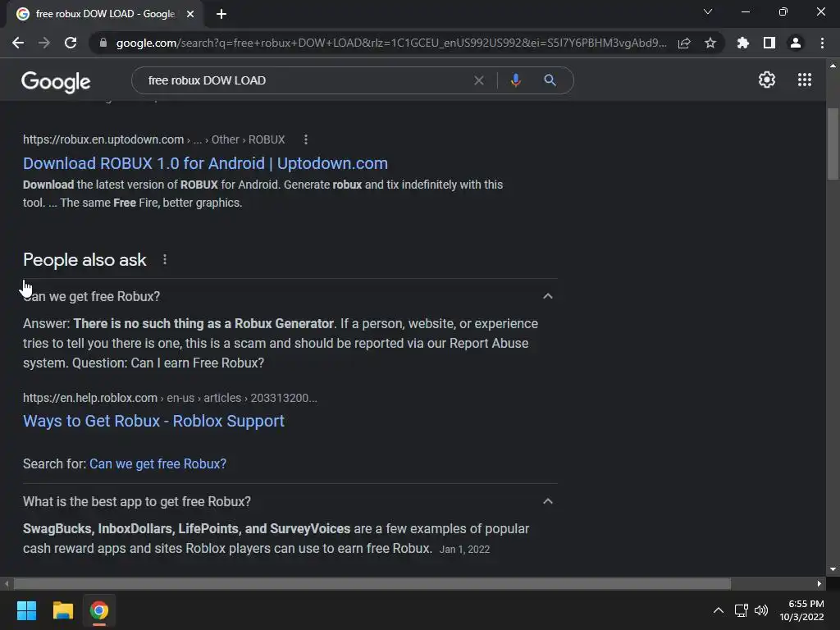Click the horizontal scrollbar right arrow
Image resolution: width=840 pixels, height=630 pixels.
(x=819, y=583)
